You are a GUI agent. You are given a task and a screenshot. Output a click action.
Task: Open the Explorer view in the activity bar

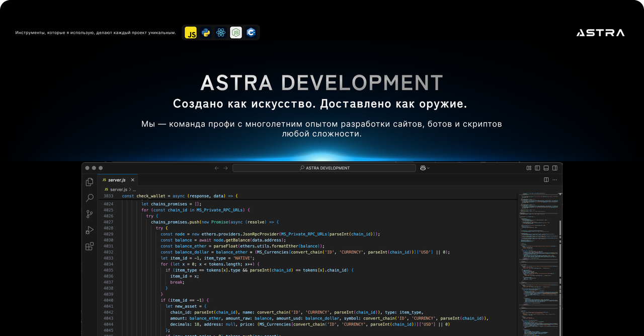90,182
